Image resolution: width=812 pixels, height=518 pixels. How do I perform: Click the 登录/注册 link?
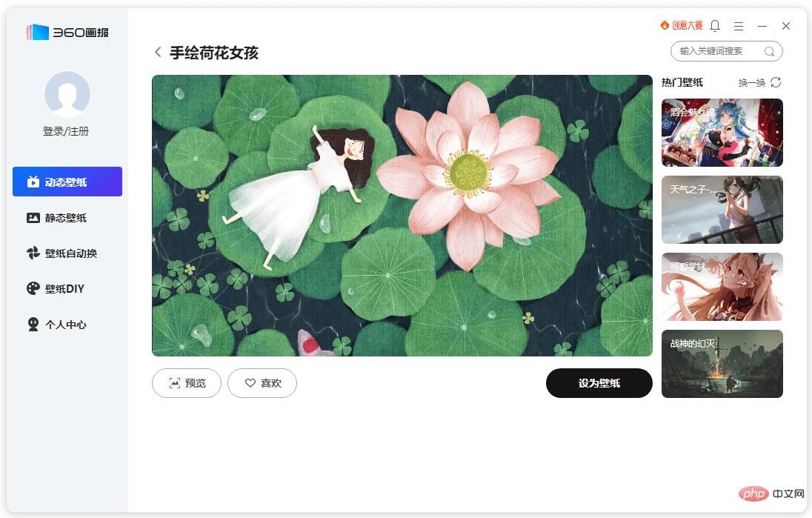(x=66, y=132)
